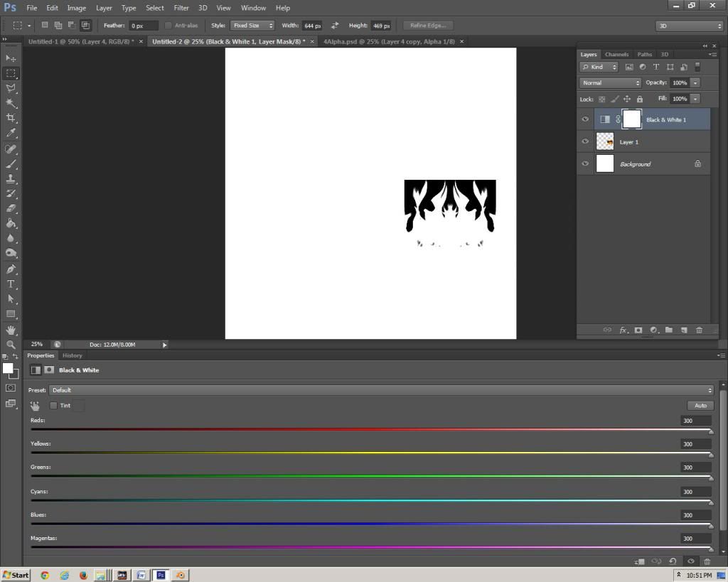Click the Feather input field
The width and height of the screenshot is (728, 582).
(x=143, y=26)
